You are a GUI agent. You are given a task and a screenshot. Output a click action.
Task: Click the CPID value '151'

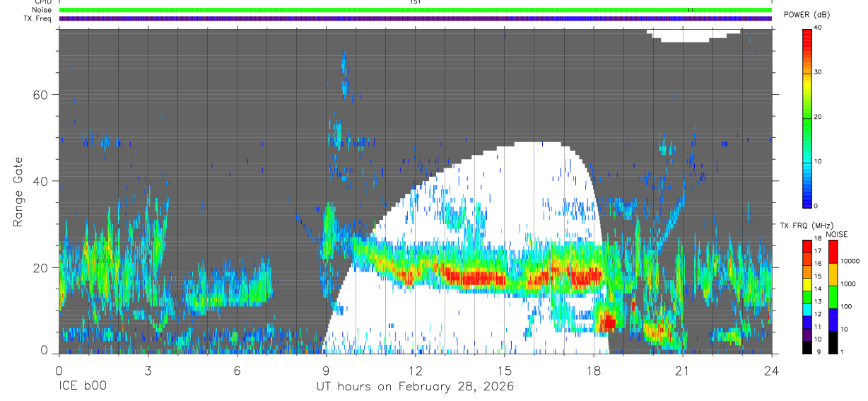416,2
